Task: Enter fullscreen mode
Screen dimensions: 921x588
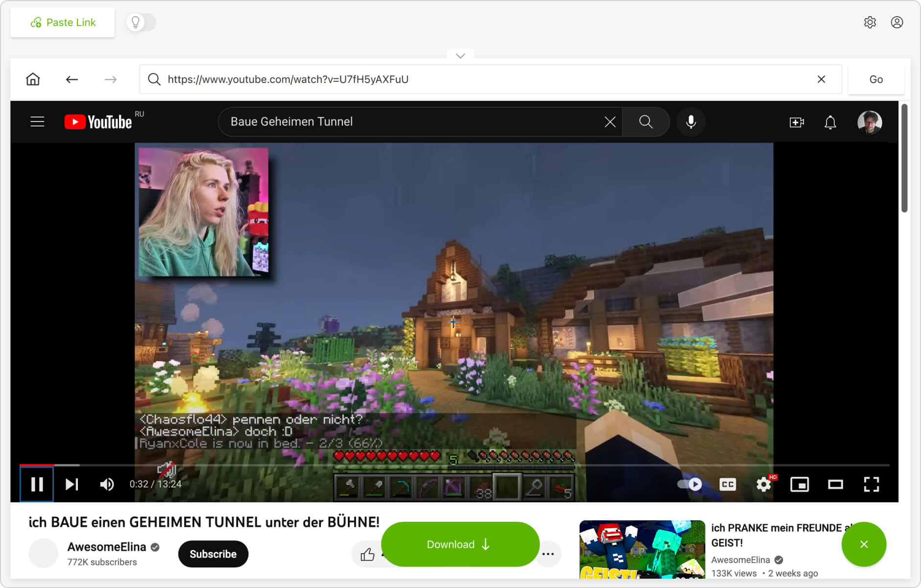Action: pos(871,484)
